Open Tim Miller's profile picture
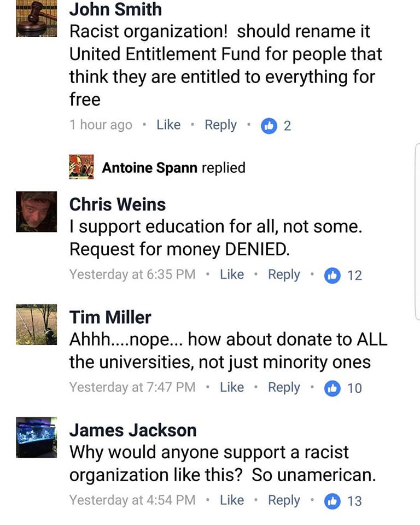420x525 pixels. click(36, 324)
